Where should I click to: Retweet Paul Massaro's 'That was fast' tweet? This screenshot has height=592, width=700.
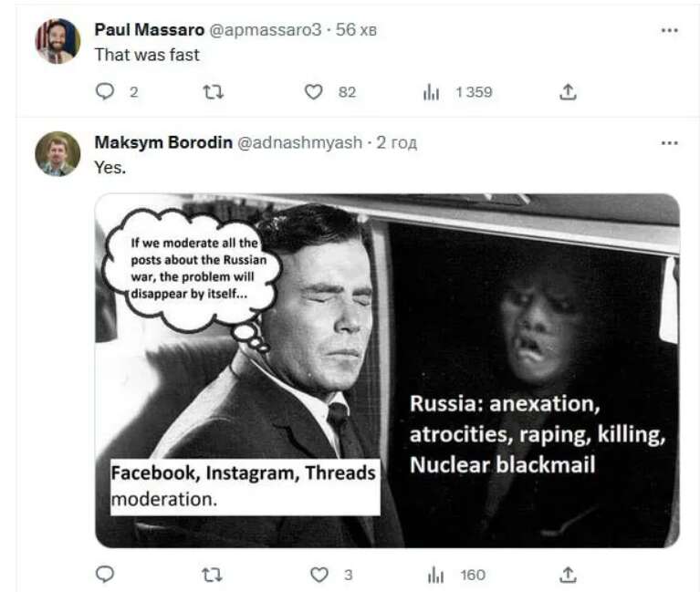[x=212, y=91]
